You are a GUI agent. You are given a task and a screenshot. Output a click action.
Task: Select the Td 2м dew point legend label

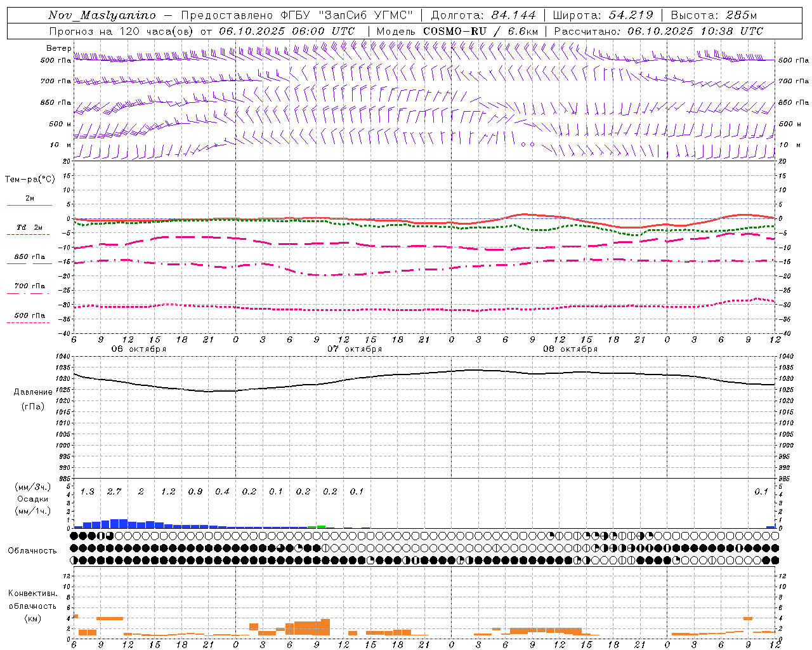[30, 227]
